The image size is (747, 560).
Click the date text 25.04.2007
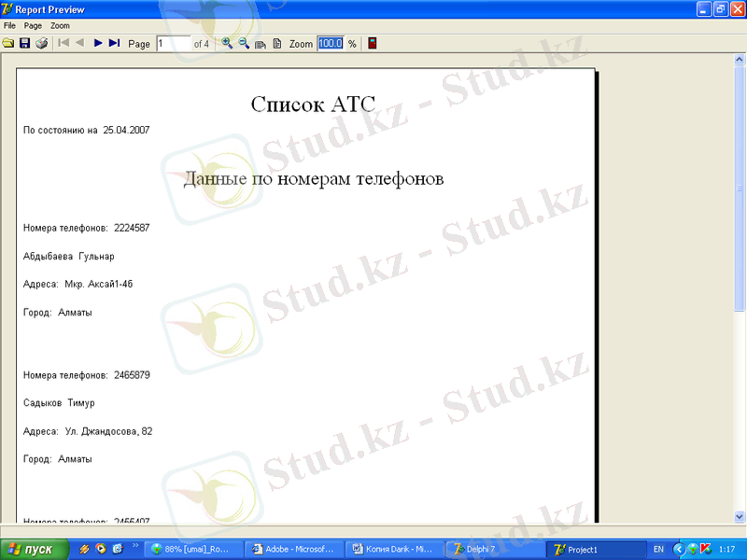pyautogui.click(x=126, y=130)
